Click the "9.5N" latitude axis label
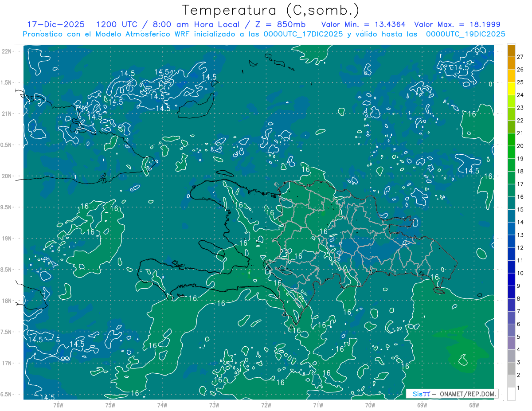Viewport: 532px width, 411px height. [7, 207]
